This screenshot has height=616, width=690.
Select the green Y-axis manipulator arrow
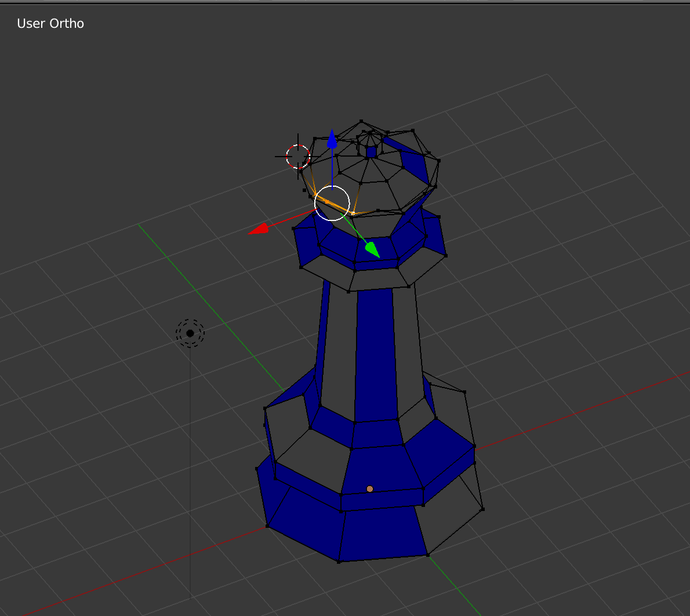(x=372, y=248)
